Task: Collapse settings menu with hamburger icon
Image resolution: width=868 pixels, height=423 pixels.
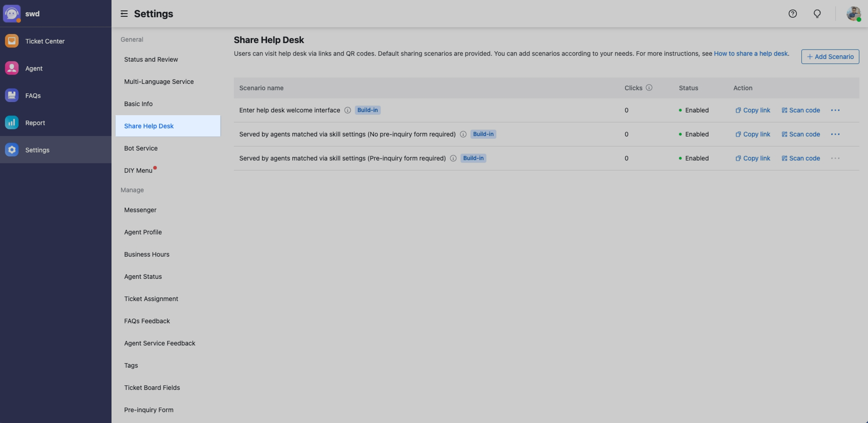Action: [124, 13]
